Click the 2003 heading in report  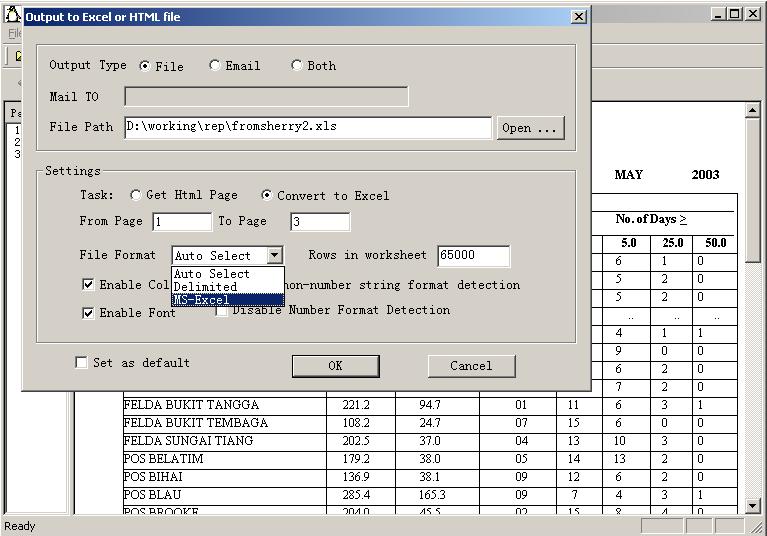[705, 175]
